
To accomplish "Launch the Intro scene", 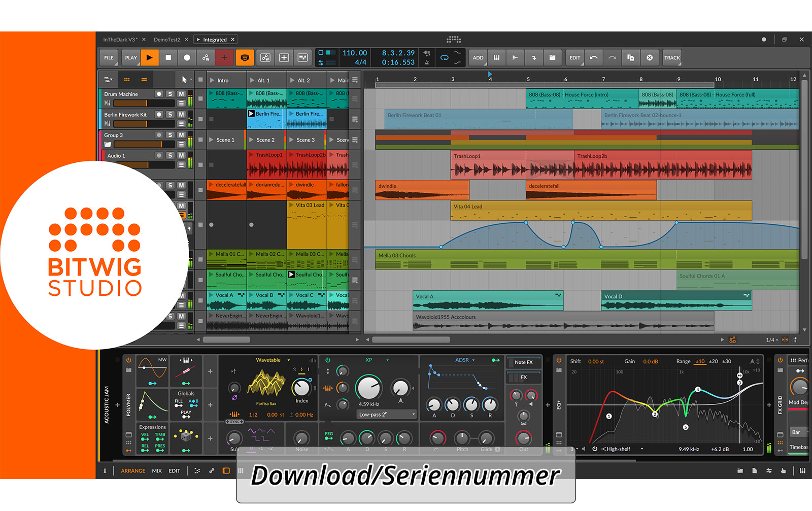I will pyautogui.click(x=212, y=80).
